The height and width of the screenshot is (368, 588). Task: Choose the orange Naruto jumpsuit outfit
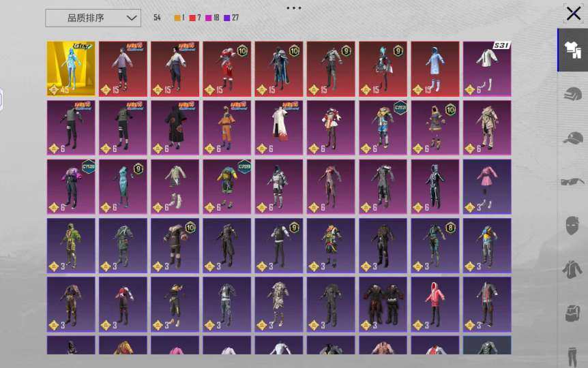tap(227, 127)
